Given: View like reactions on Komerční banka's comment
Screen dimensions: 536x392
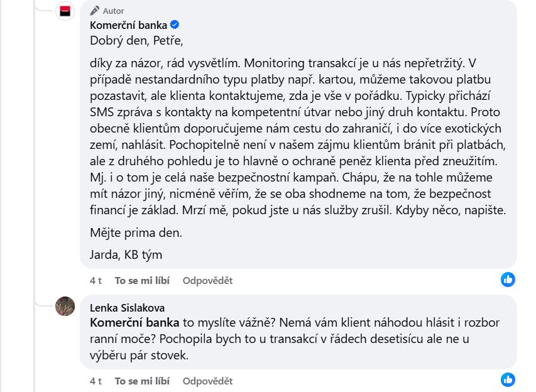Looking at the screenshot, I should click(508, 280).
